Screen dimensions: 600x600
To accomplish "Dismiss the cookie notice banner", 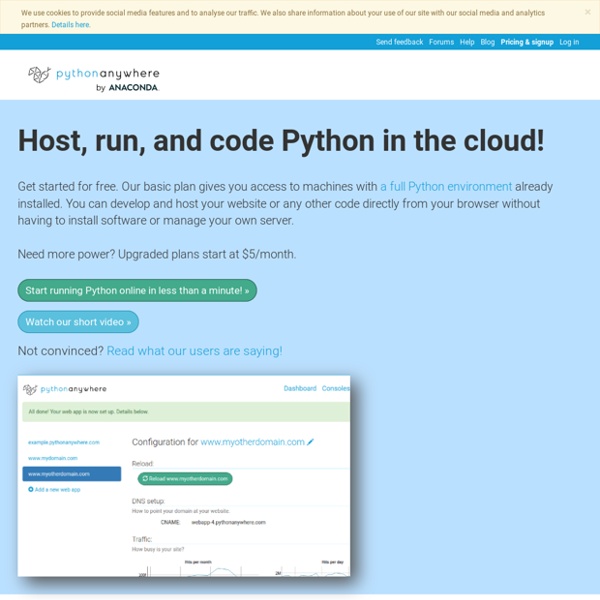I will point(587,12).
